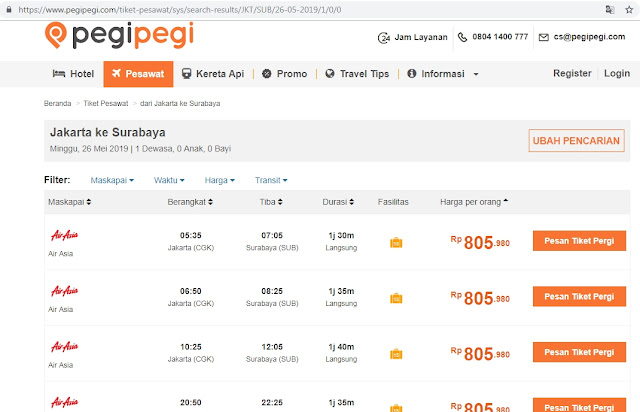Screen dimensions: 640x412
Task: Click the cs@pegipegi.com email address
Action: pos(589,37)
